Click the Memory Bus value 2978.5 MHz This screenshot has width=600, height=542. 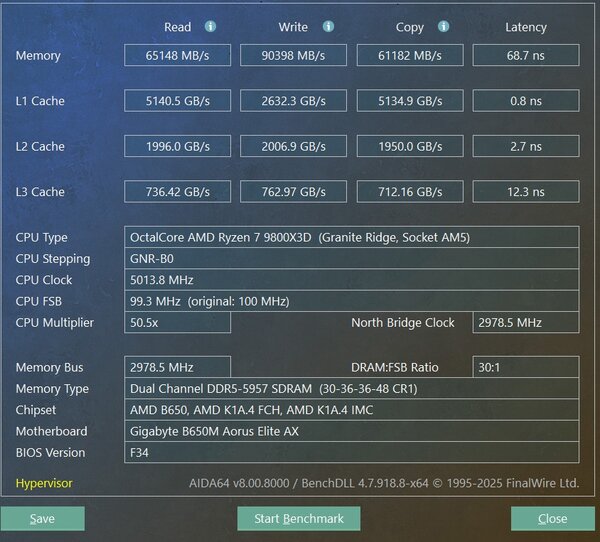(178, 367)
